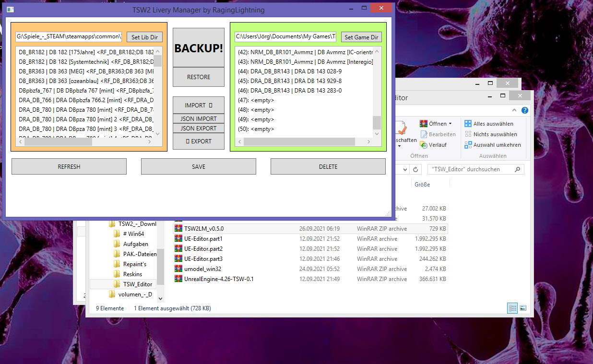Click library list scroll-right arrow
Image resolution: width=593 pixels, height=364 pixels.
click(x=150, y=142)
